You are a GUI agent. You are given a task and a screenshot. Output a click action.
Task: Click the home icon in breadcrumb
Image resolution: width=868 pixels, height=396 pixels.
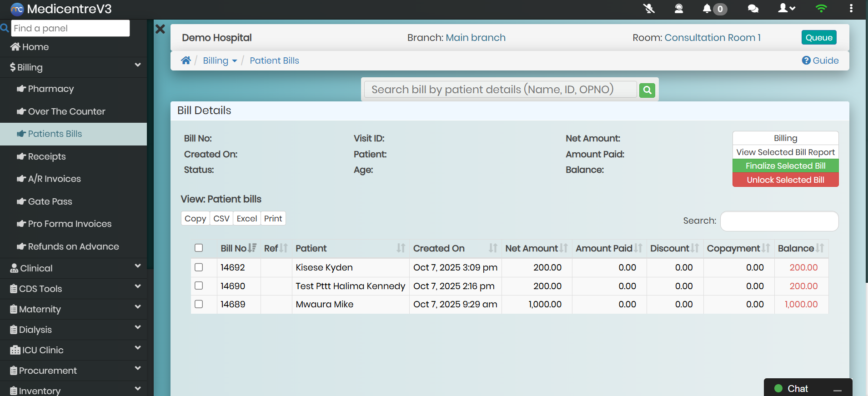[186, 60]
